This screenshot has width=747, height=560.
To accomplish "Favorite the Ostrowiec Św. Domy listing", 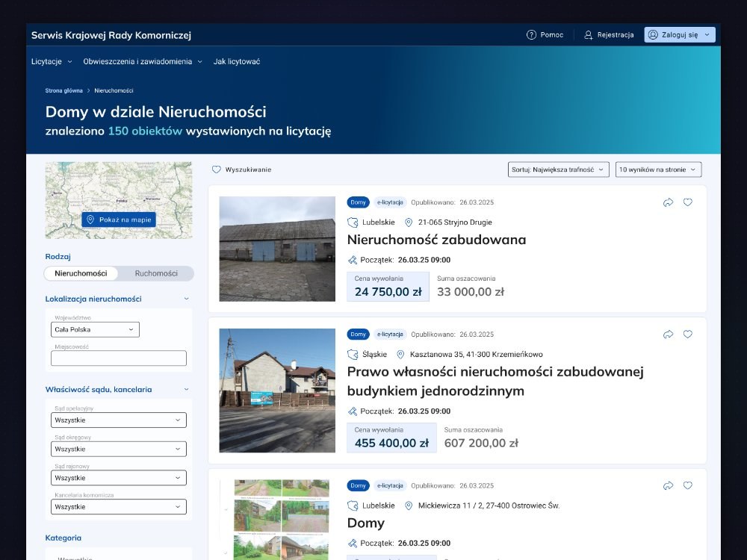I will (688, 486).
